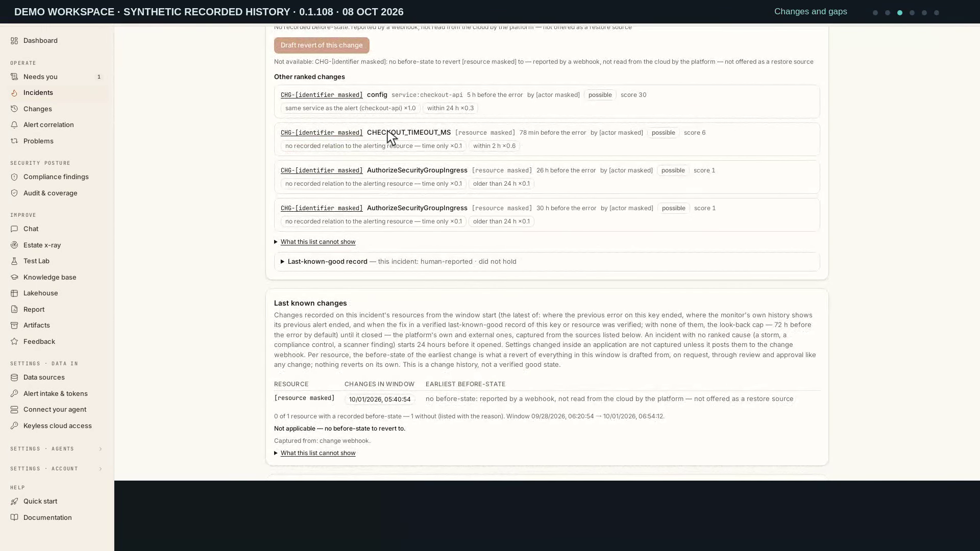The height and width of the screenshot is (551, 980).
Task: Open the Dashboard icon in sidebar
Action: tap(14, 41)
